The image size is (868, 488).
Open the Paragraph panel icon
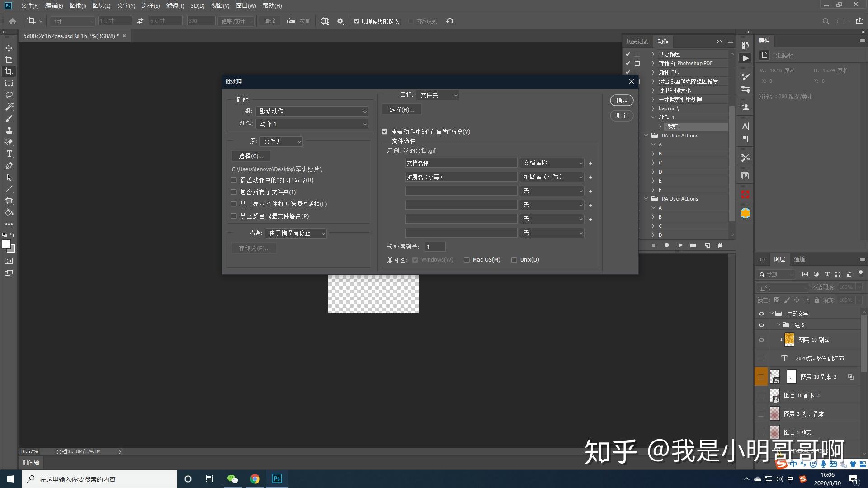(x=745, y=139)
